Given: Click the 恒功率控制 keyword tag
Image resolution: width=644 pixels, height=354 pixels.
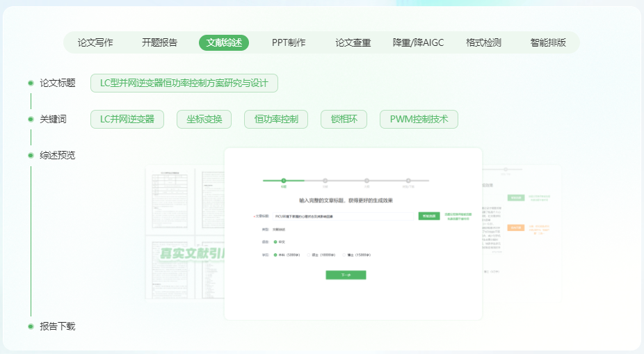Looking at the screenshot, I should tap(276, 119).
